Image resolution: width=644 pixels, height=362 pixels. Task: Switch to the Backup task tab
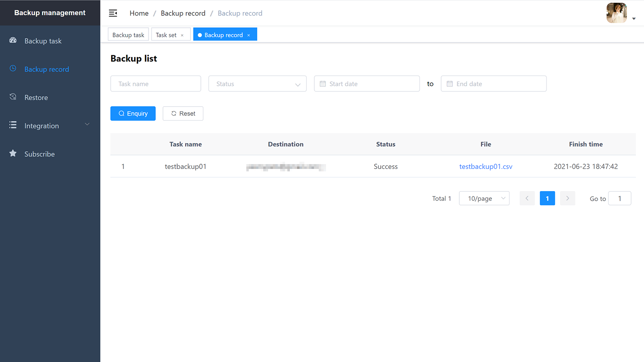[128, 35]
